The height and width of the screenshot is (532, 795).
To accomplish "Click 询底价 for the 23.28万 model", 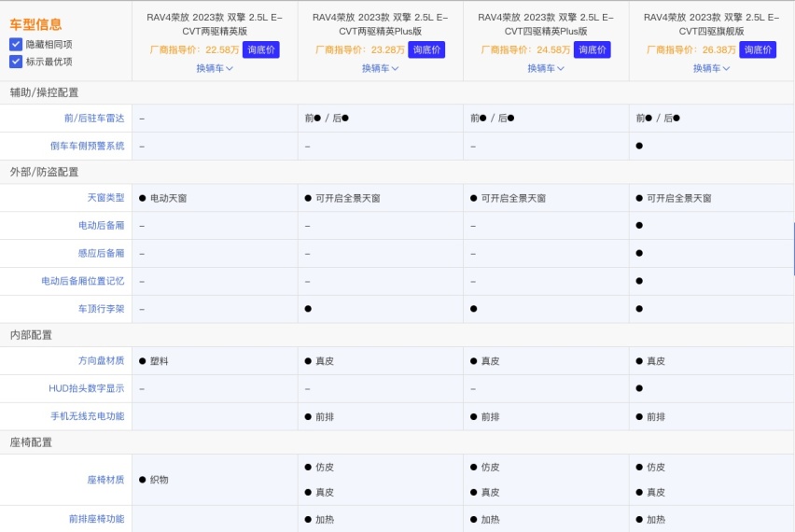I will pos(426,49).
